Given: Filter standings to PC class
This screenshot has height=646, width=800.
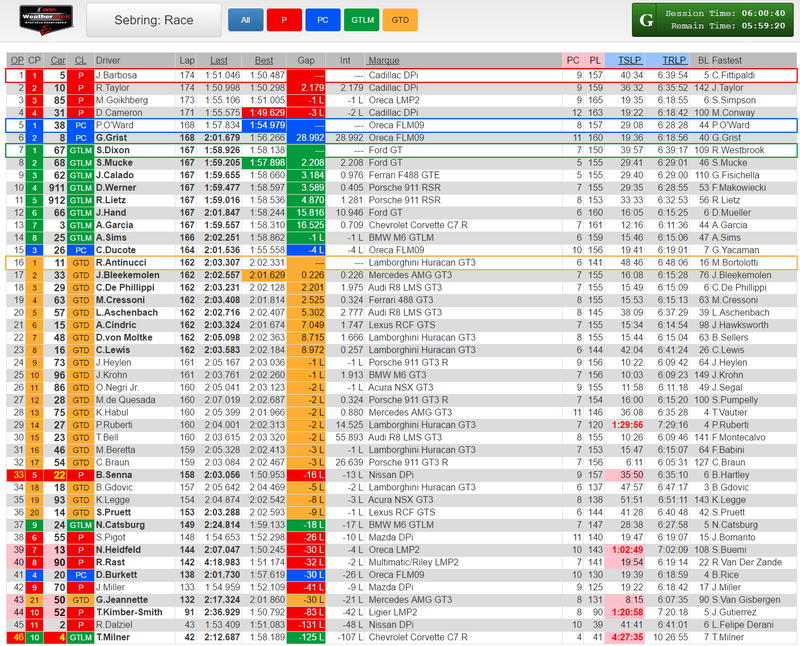Looking at the screenshot, I should point(323,20).
